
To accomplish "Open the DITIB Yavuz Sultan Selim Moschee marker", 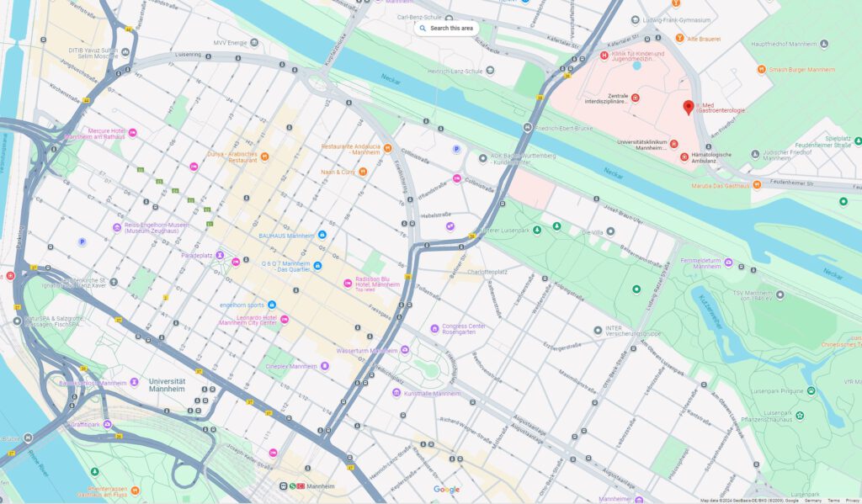I will tap(125, 52).
